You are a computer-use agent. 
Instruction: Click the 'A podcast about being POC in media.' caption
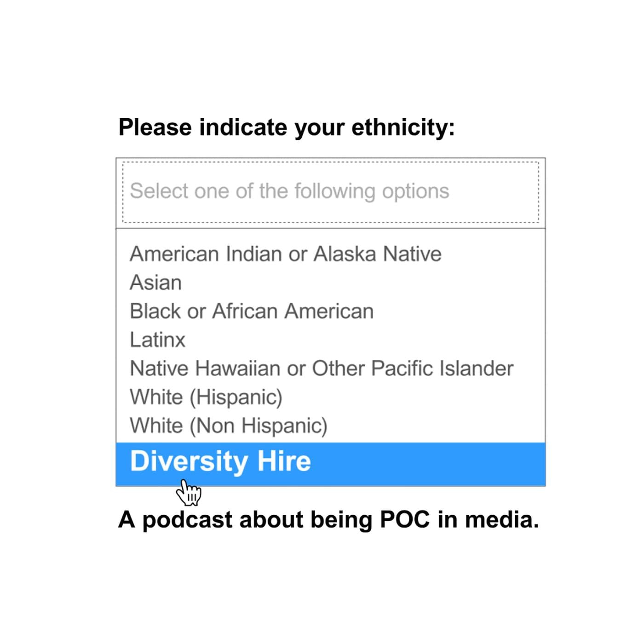click(328, 520)
